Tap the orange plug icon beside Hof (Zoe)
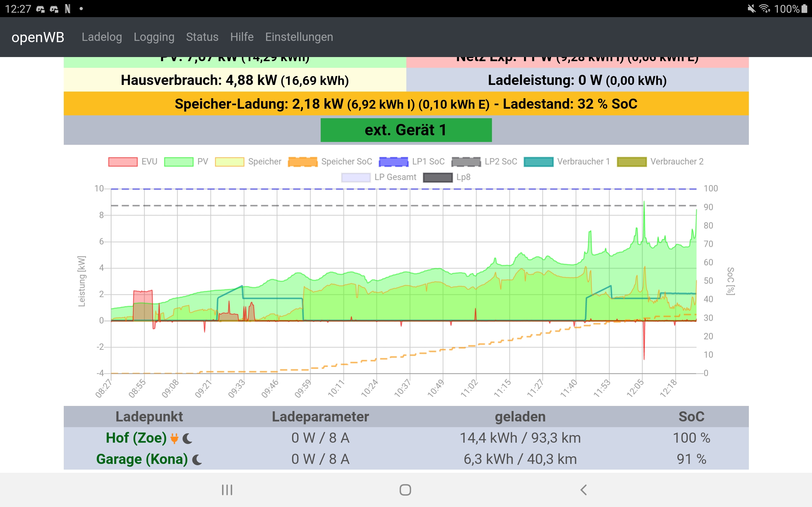The height and width of the screenshot is (507, 812). [174, 438]
